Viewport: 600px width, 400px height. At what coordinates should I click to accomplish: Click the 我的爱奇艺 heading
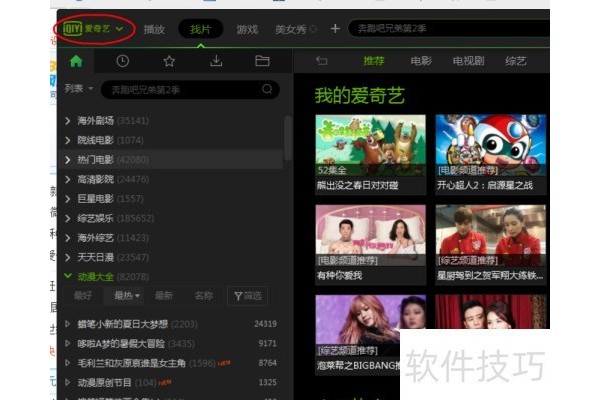click(360, 95)
